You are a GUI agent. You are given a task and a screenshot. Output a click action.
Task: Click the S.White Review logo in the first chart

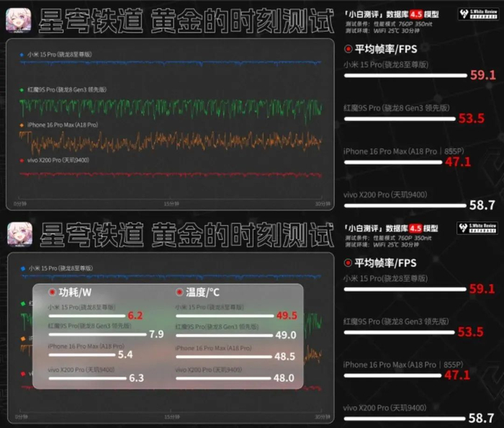click(x=478, y=14)
